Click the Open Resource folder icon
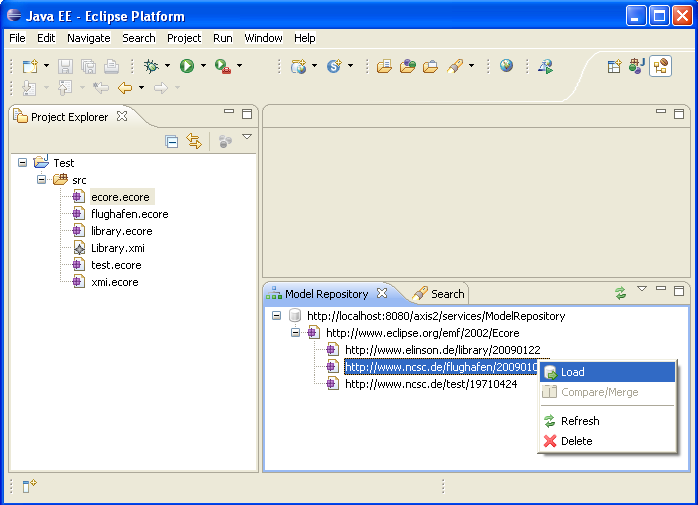This screenshot has width=698, height=505. [x=430, y=66]
